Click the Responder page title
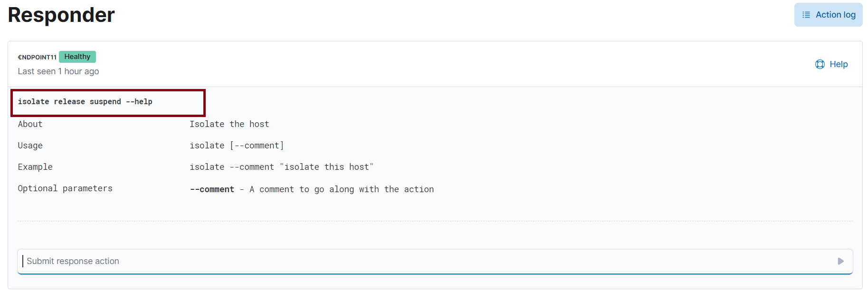 61,15
